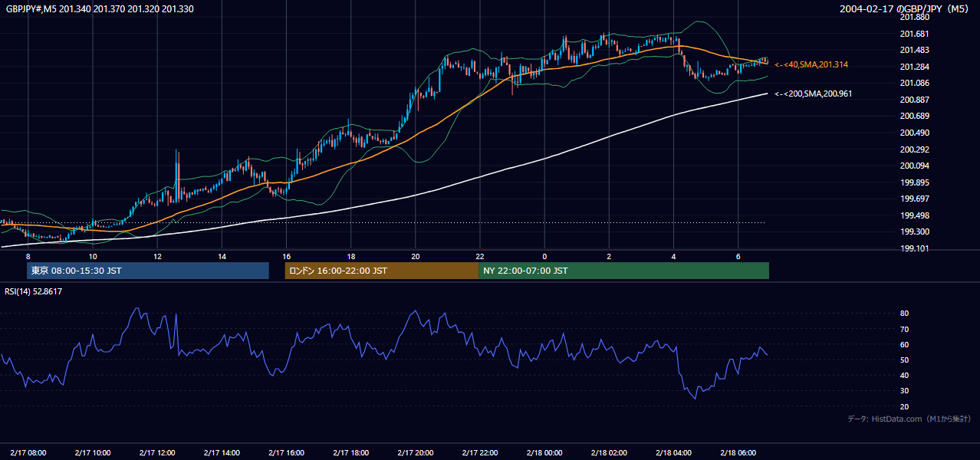Click the 2/17 10:00 bottom time label
Image resolution: width=980 pixels, height=460 pixels.
pyautogui.click(x=93, y=453)
